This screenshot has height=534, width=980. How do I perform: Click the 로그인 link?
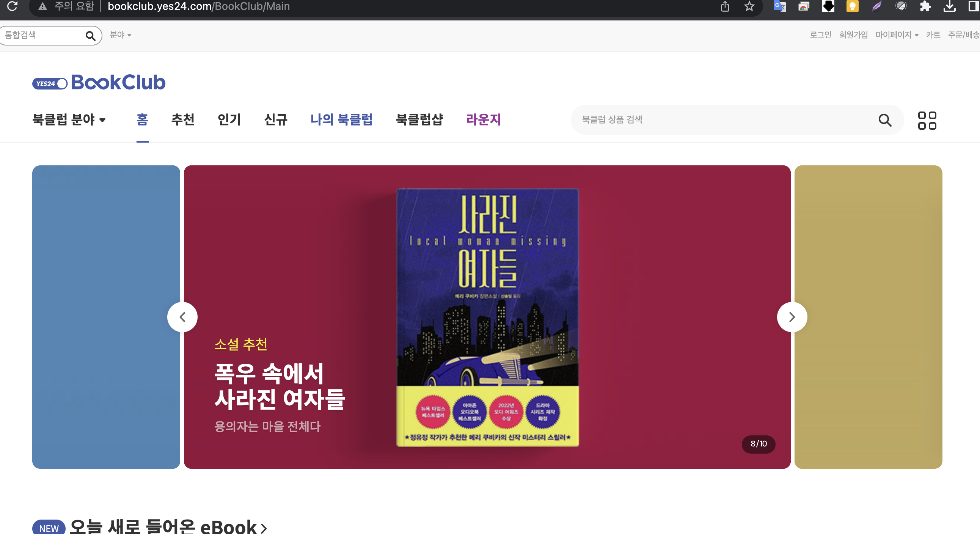coord(820,35)
